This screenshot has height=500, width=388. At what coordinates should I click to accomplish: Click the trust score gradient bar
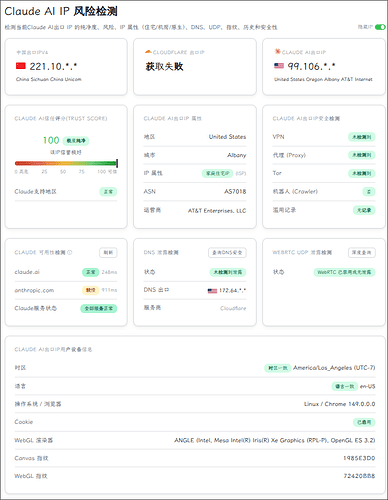[x=66, y=163]
